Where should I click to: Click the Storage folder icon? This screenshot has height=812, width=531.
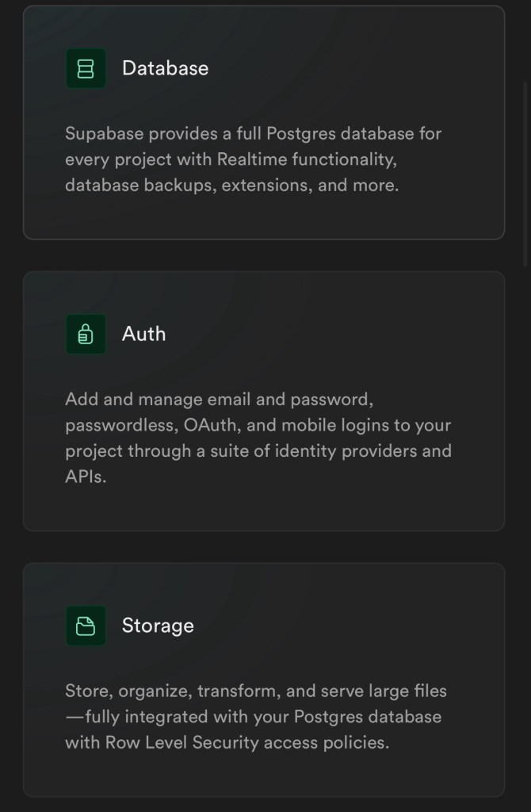(86, 626)
